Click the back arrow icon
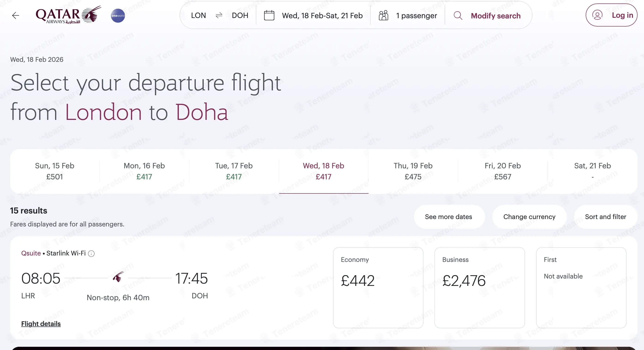 click(15, 15)
